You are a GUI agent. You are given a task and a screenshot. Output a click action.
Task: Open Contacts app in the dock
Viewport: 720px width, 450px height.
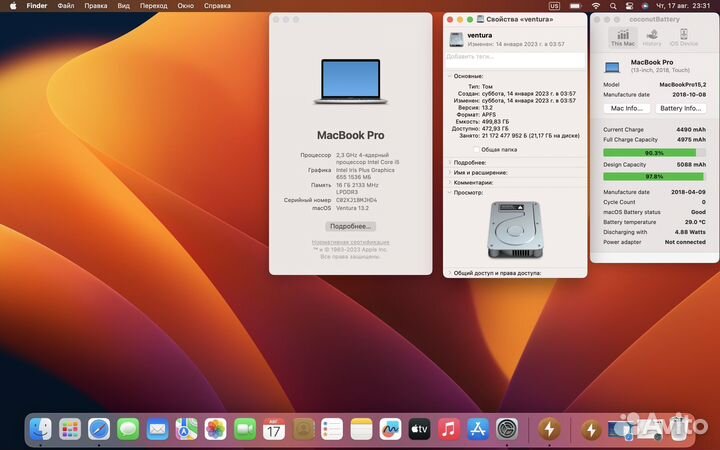point(303,429)
